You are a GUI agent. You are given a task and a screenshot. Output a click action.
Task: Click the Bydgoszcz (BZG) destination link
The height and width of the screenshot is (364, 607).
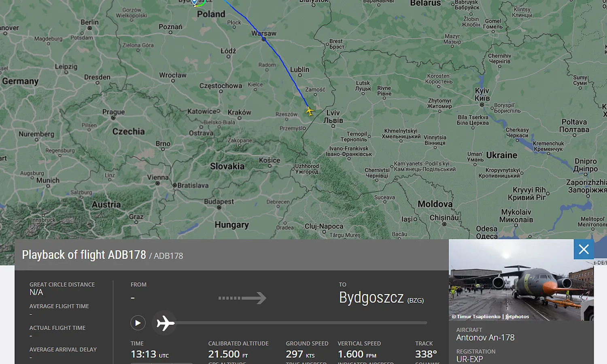click(381, 298)
